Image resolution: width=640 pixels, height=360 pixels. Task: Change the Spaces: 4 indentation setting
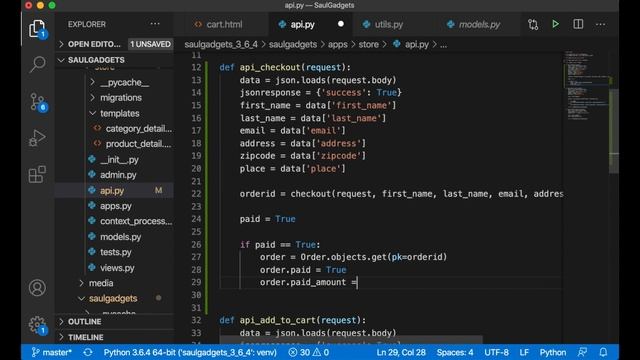click(455, 352)
